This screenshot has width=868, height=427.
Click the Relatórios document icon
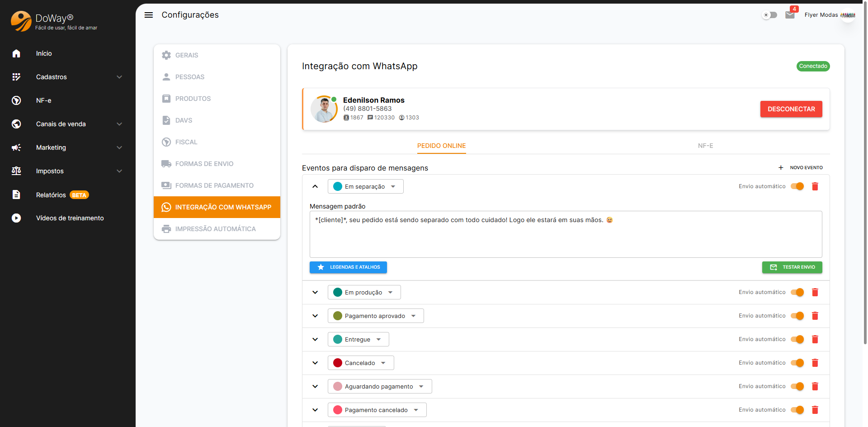(16, 195)
